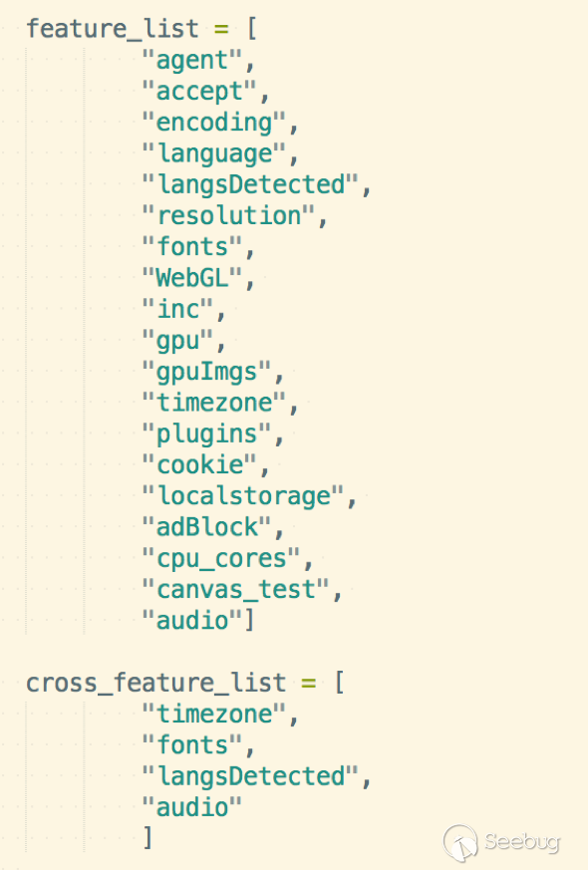This screenshot has width=588, height=870.
Task: Click the "localstorage" string entry
Action: (x=243, y=496)
